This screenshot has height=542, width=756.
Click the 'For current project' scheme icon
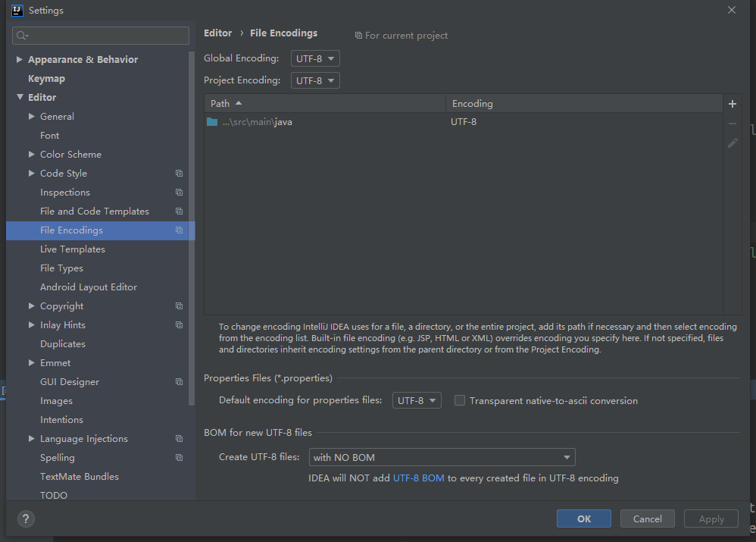point(358,35)
